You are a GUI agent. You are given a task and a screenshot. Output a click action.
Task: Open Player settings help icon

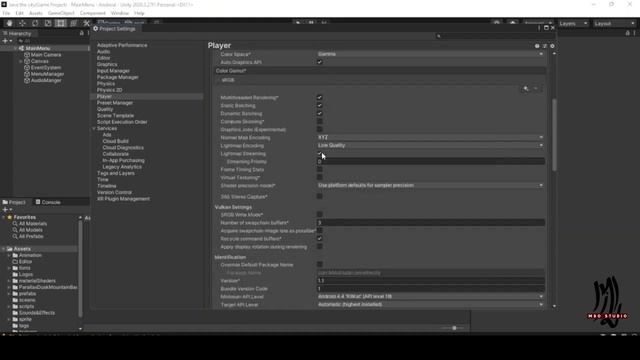click(x=537, y=46)
